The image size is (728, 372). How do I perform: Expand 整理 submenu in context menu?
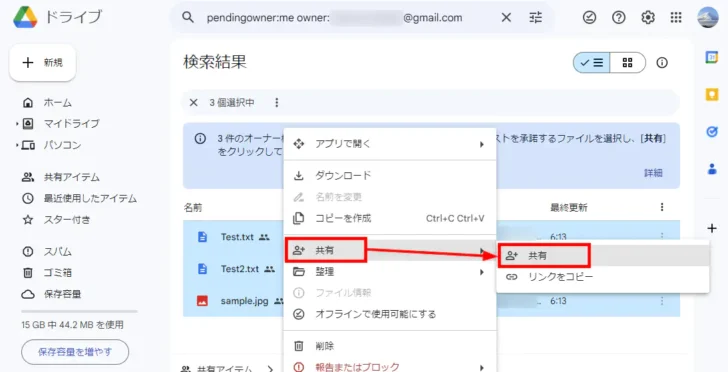click(390, 272)
